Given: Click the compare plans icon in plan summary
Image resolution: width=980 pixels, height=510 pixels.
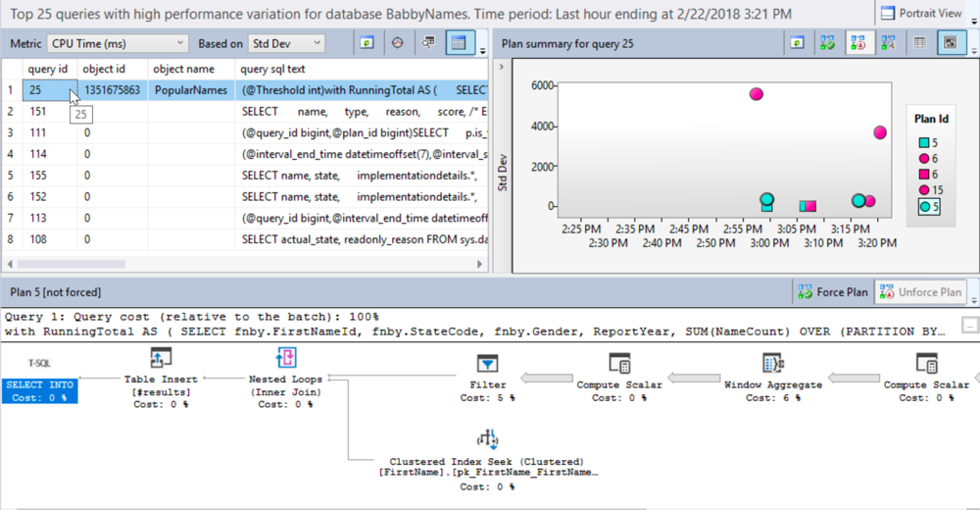Looking at the screenshot, I should pyautogui.click(x=888, y=43).
